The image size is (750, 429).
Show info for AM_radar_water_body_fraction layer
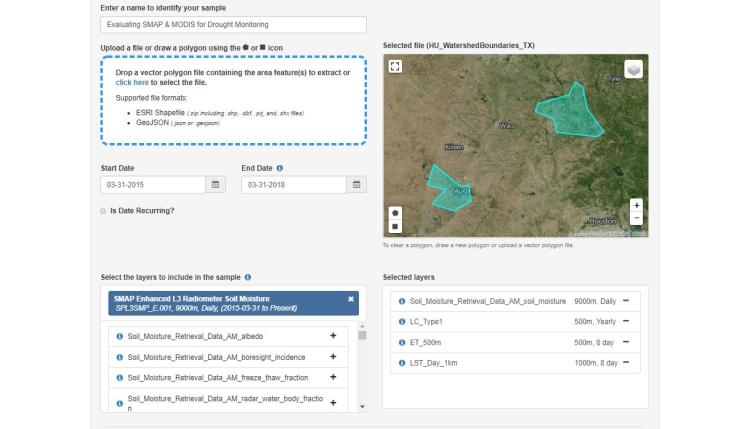click(x=120, y=403)
